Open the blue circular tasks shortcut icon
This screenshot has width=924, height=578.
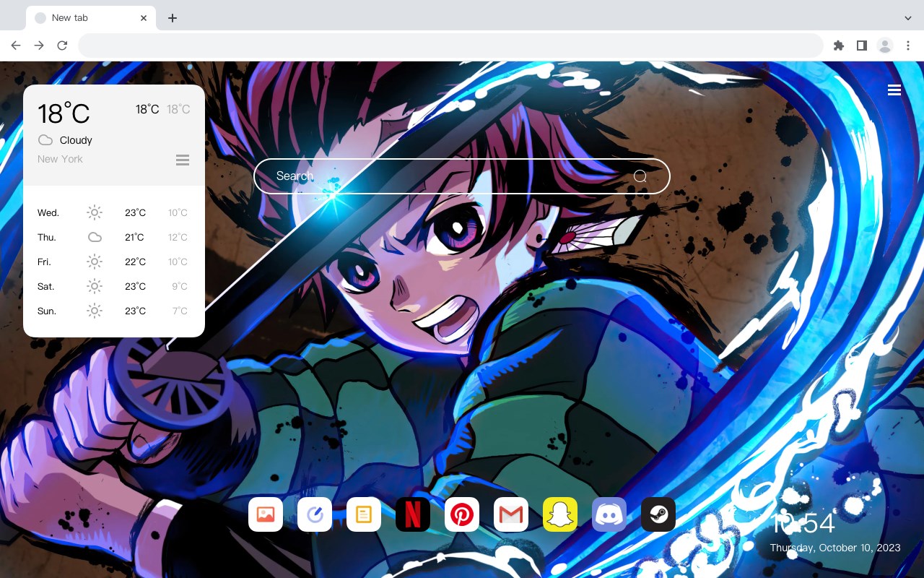(x=315, y=514)
